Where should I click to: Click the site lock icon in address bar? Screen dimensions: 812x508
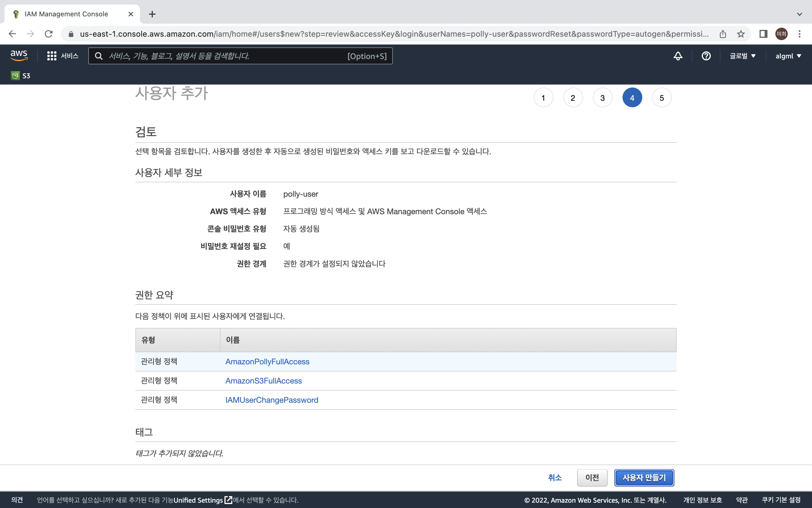coord(71,34)
